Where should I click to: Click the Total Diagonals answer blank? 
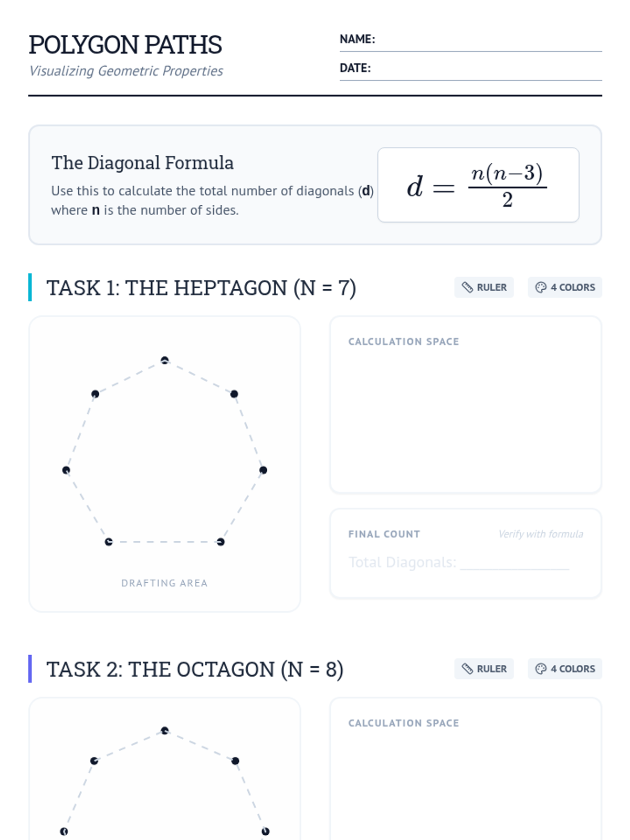pos(514,563)
